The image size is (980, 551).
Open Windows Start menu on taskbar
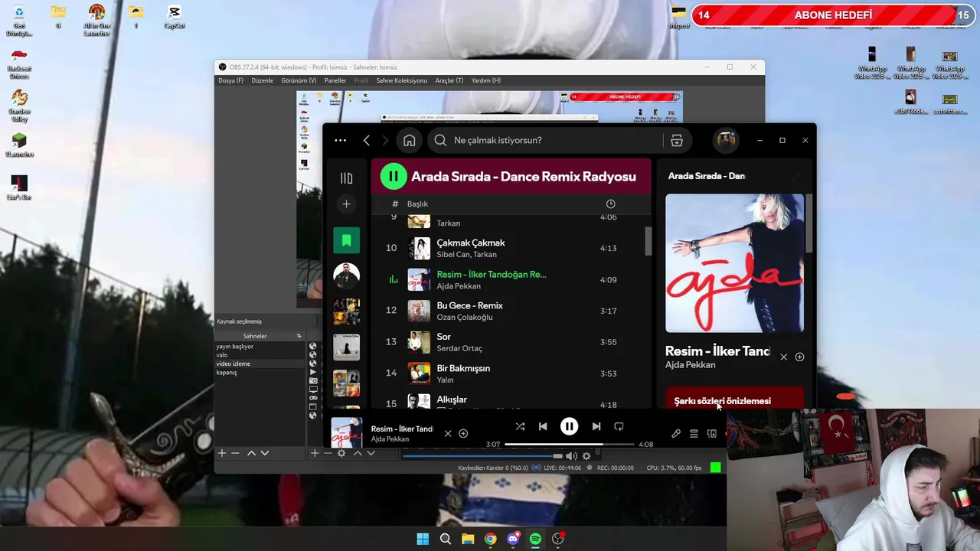click(423, 539)
